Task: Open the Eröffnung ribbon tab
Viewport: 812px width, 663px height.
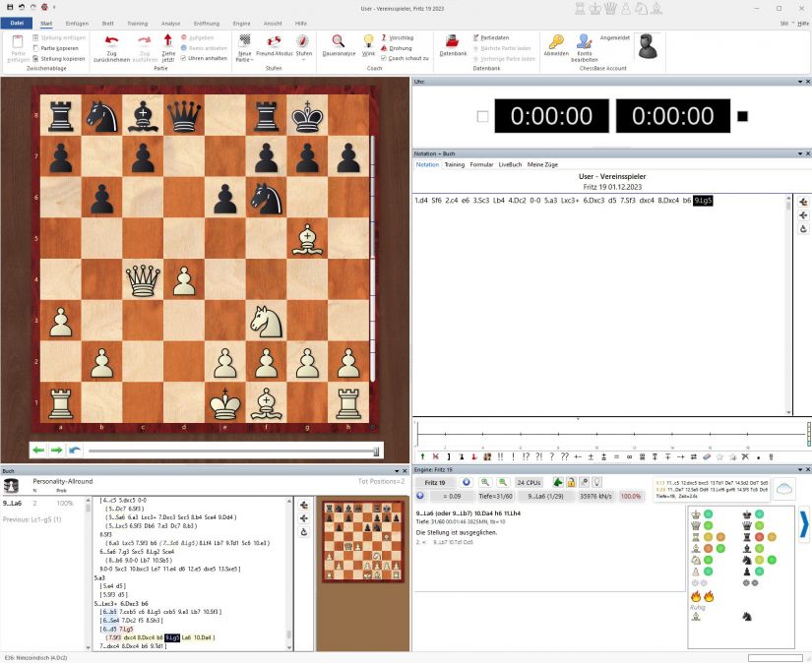Action: pos(207,22)
